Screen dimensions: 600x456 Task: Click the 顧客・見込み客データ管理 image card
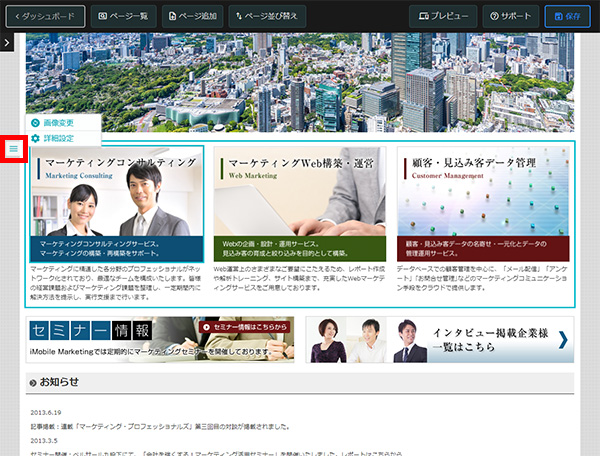pos(483,205)
